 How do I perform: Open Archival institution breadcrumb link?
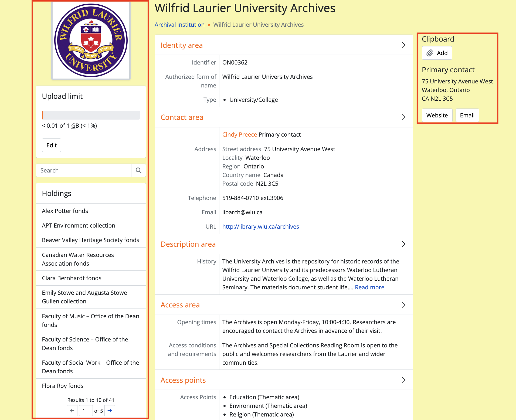tap(179, 25)
